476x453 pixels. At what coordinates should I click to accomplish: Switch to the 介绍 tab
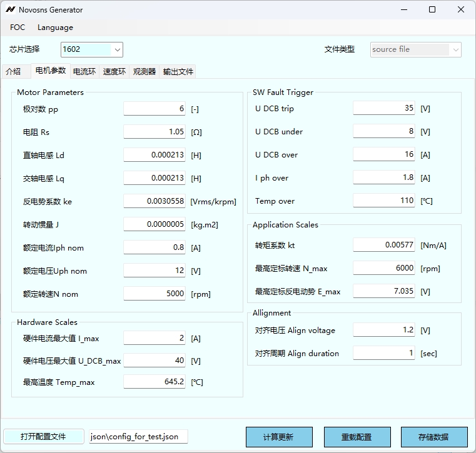click(13, 72)
